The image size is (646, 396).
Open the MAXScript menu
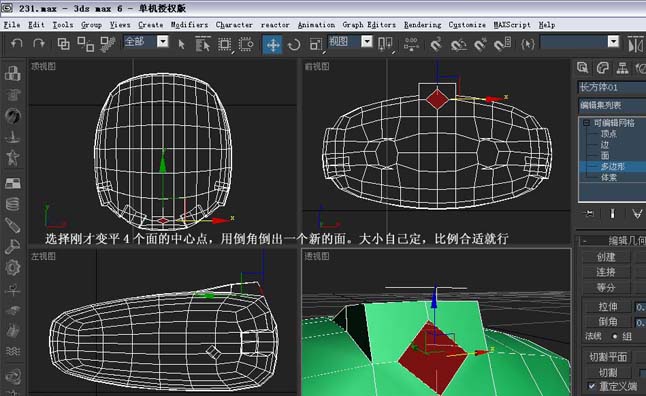point(512,25)
